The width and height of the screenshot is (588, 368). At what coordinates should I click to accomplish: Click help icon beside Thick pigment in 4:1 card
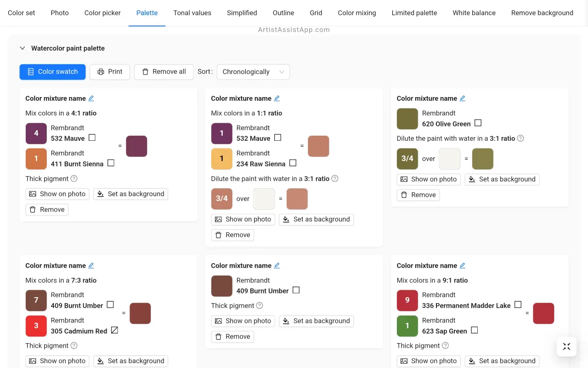point(74,178)
